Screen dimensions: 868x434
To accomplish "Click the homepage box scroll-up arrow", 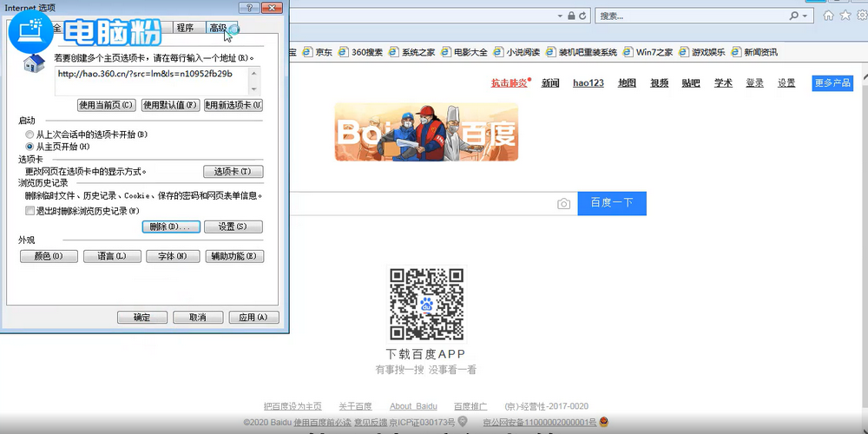I will [254, 73].
